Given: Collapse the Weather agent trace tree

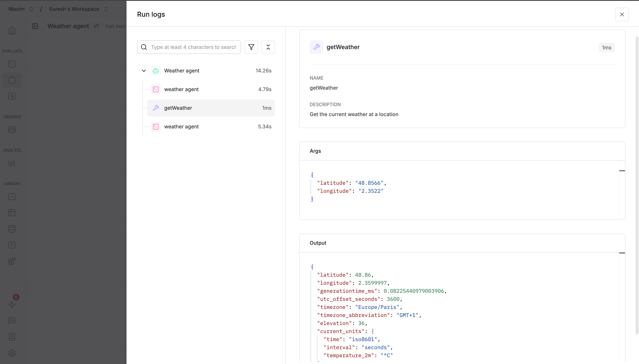Looking at the screenshot, I should point(144,71).
